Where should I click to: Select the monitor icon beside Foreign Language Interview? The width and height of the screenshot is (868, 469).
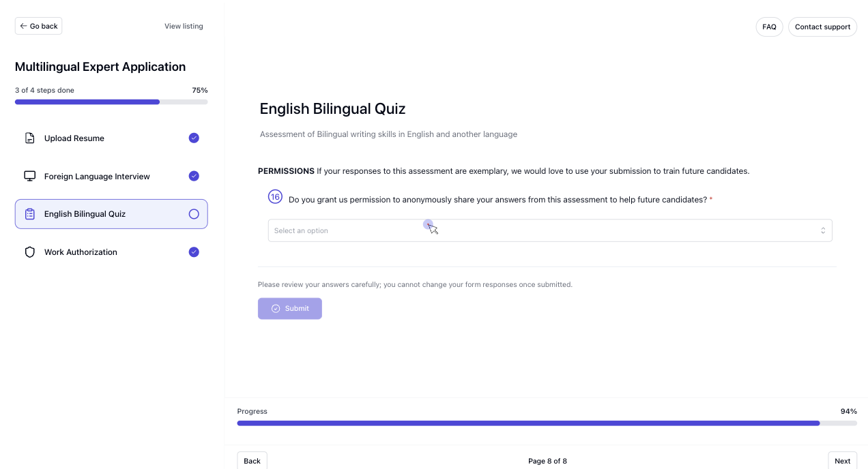[x=30, y=176]
